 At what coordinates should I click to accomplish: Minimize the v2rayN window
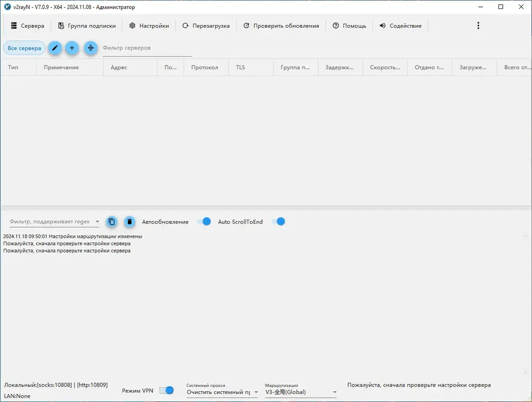(x=480, y=7)
